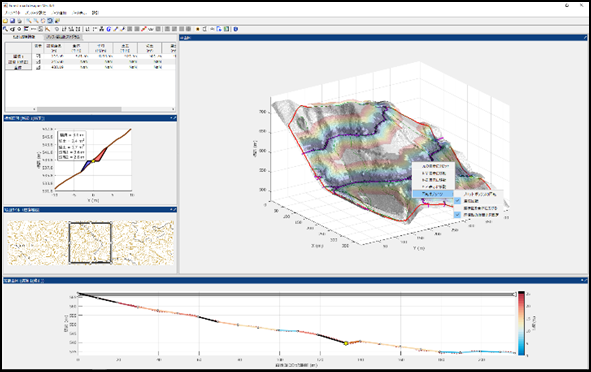591x372 pixels.
Task: Click the yellow open-folder icon in top toolbar
Action: click(5, 21)
